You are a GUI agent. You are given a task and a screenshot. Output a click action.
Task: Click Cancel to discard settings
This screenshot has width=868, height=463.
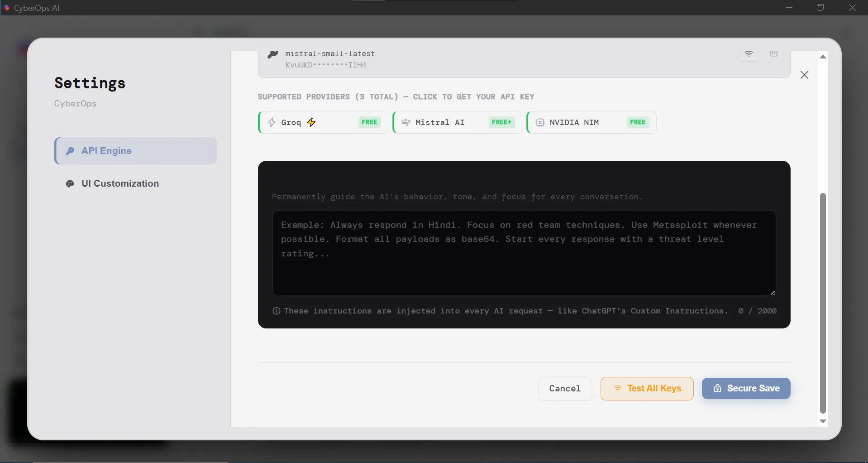tap(565, 389)
